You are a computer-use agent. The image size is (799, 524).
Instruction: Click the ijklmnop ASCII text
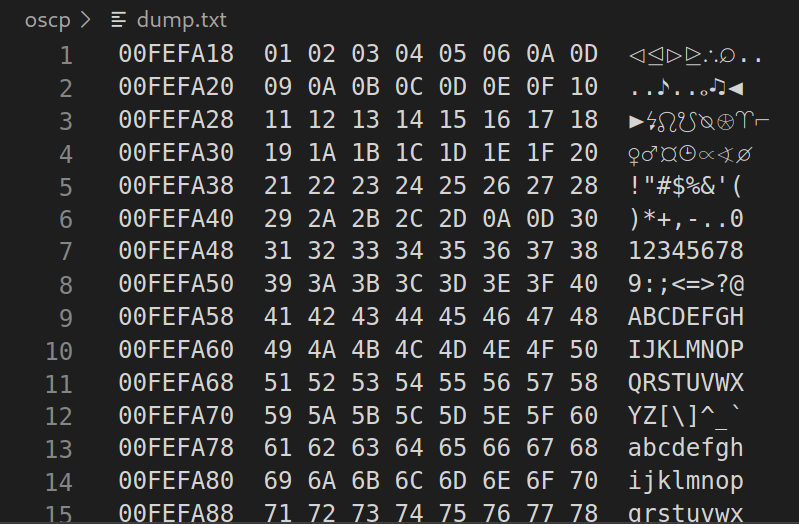(686, 482)
